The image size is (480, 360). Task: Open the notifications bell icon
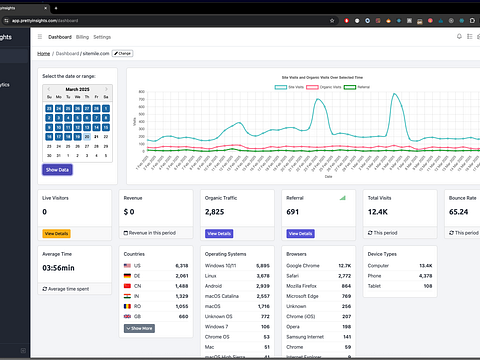pos(459,36)
